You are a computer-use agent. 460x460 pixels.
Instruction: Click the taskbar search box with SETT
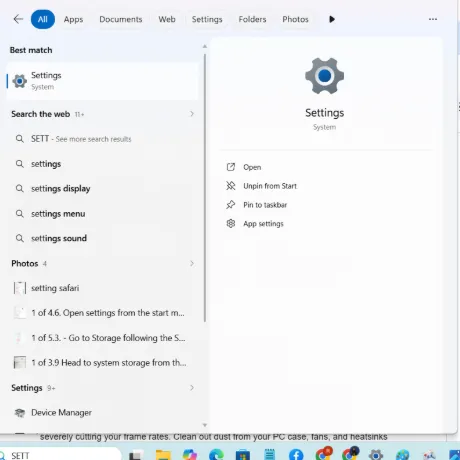click(60, 455)
